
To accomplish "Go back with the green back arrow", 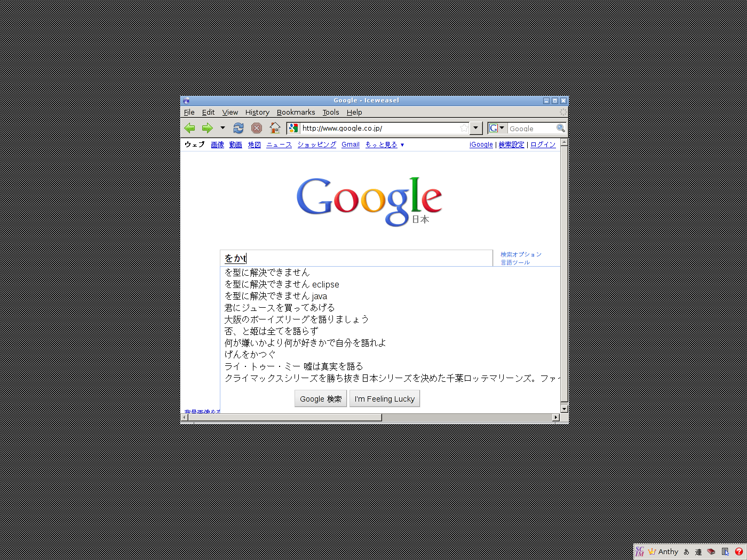I will tap(190, 128).
